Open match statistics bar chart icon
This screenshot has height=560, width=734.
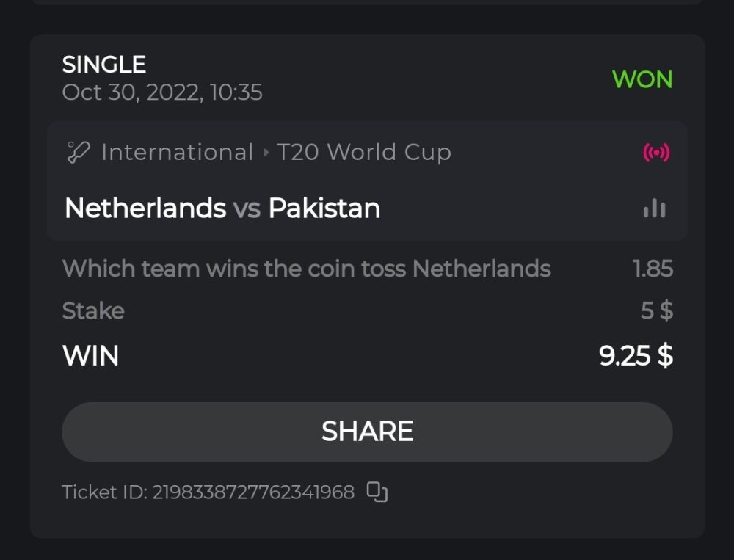point(654,209)
